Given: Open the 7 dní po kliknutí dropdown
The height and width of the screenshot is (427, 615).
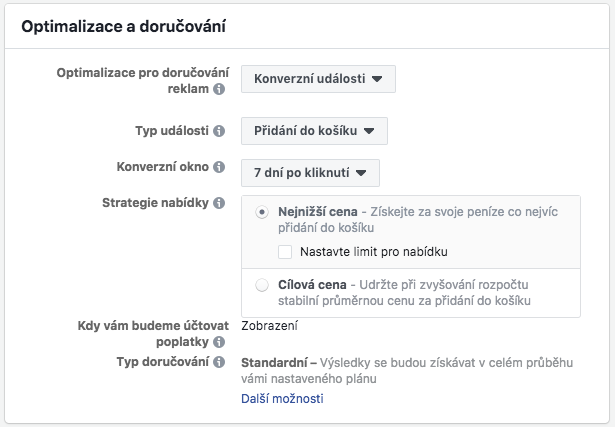Looking at the screenshot, I should pyautogui.click(x=310, y=173).
